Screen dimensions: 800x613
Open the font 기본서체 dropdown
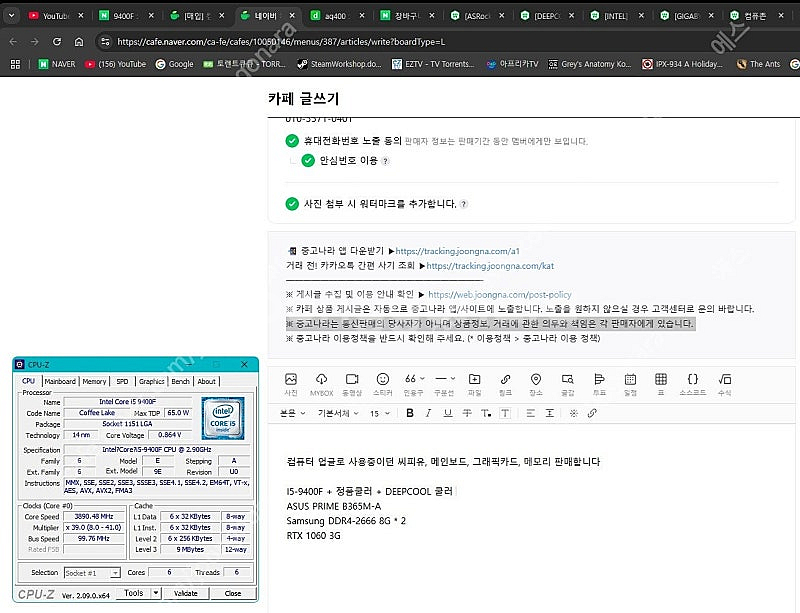[x=338, y=413]
